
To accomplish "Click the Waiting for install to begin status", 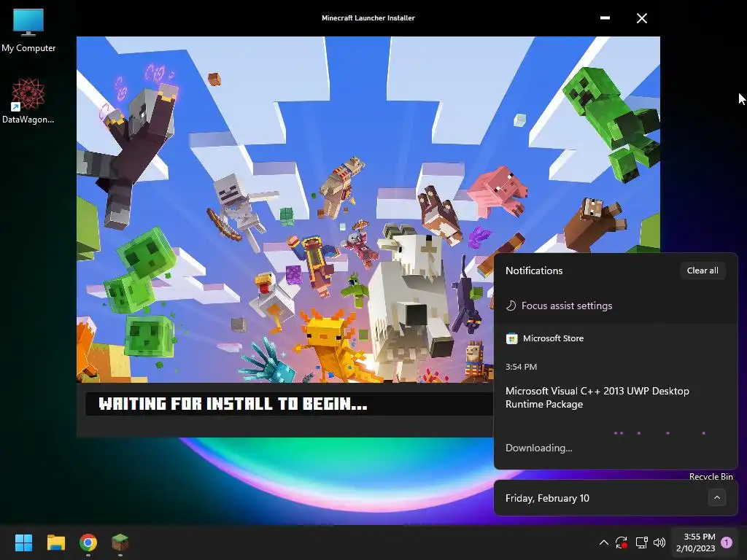I will 233,404.
